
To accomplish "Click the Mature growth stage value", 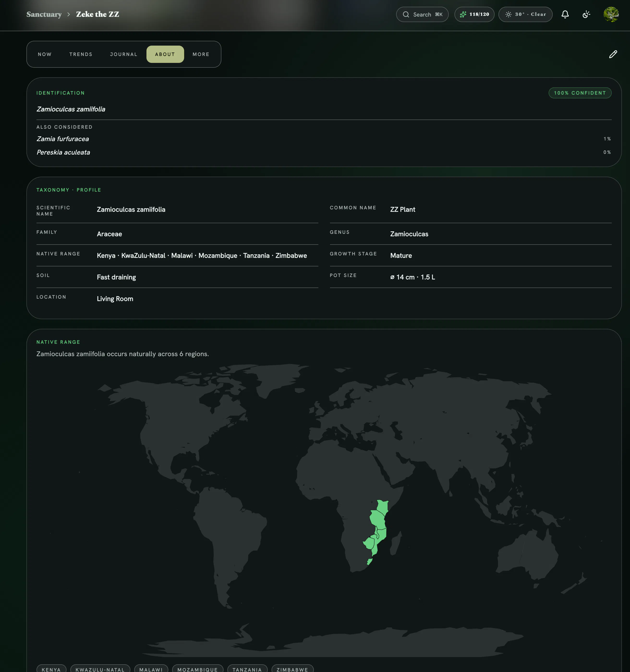I will tap(401, 256).
